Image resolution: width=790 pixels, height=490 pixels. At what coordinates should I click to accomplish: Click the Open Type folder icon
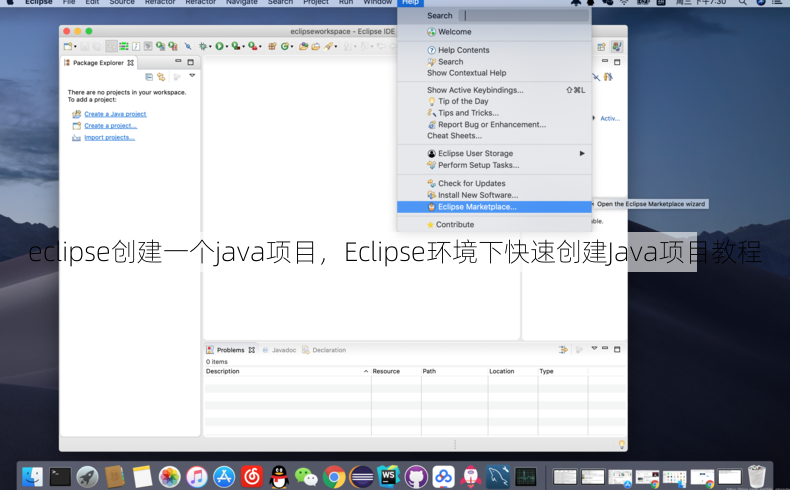coord(303,46)
